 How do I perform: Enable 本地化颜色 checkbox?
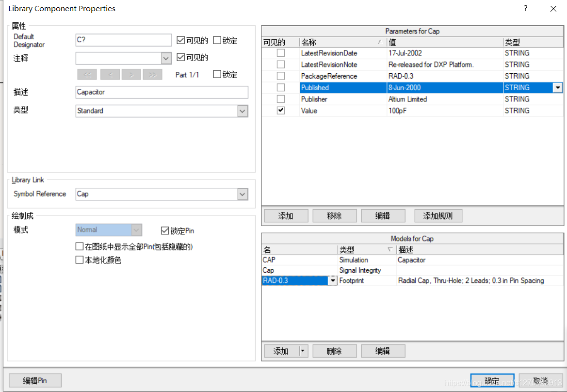[x=80, y=260]
